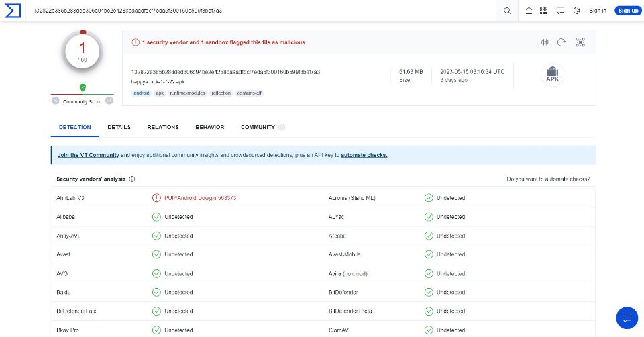Image resolution: width=644 pixels, height=337 pixels.
Task: Click the Sign up button
Action: coord(628,11)
